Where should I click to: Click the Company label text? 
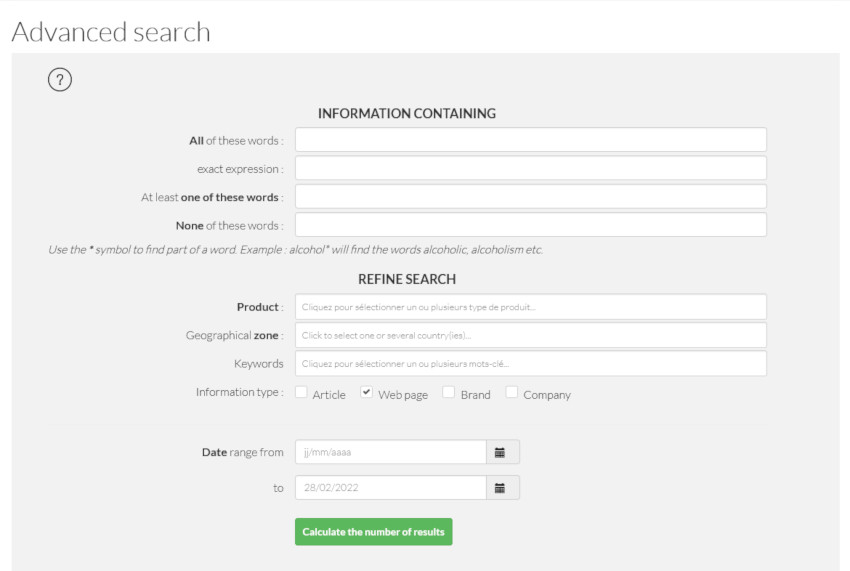point(547,395)
